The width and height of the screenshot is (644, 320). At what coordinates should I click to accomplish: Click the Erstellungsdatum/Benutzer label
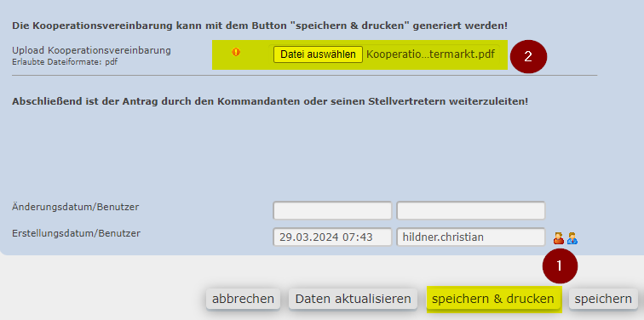click(76, 233)
